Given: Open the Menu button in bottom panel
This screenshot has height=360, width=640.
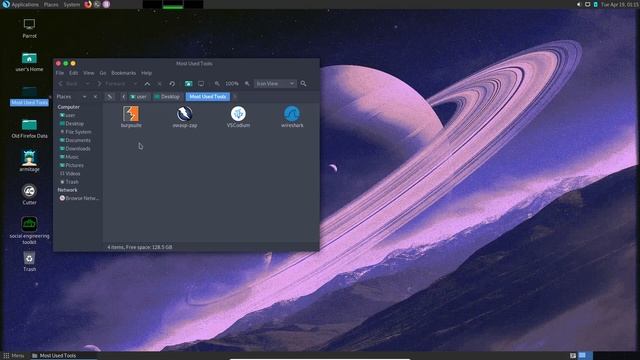Looking at the screenshot, I should point(14,356).
